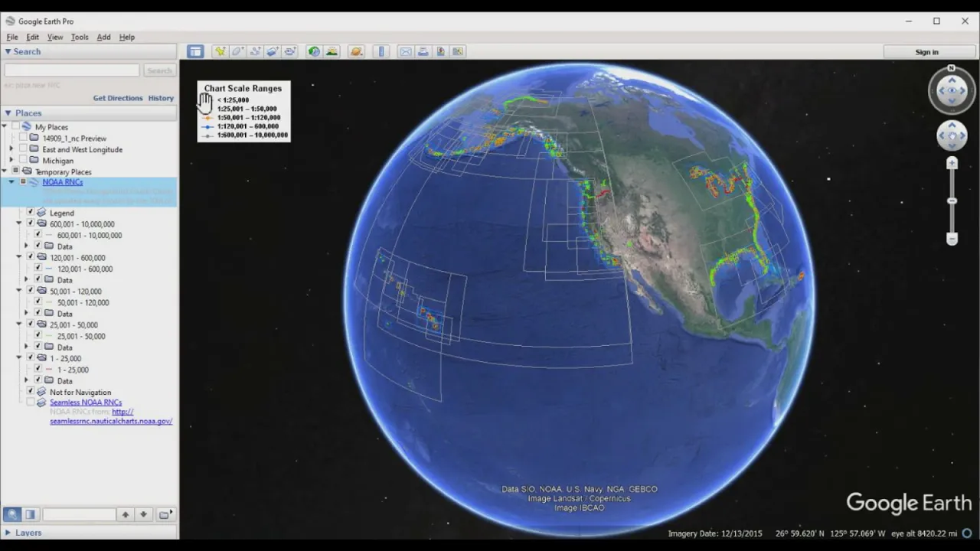This screenshot has height=551, width=980.
Task: Open the Seamless NOAA RNCs link
Action: (x=86, y=402)
